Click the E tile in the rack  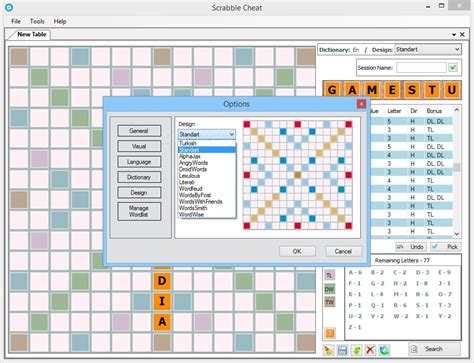click(392, 90)
